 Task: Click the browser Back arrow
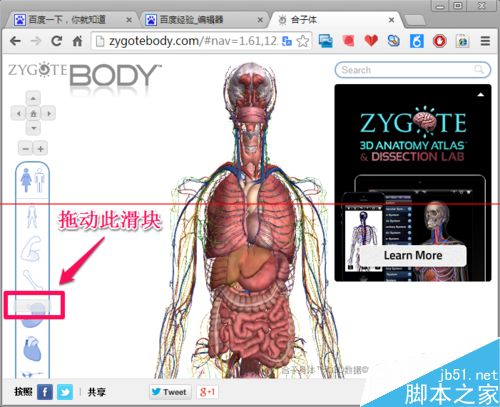(15, 41)
